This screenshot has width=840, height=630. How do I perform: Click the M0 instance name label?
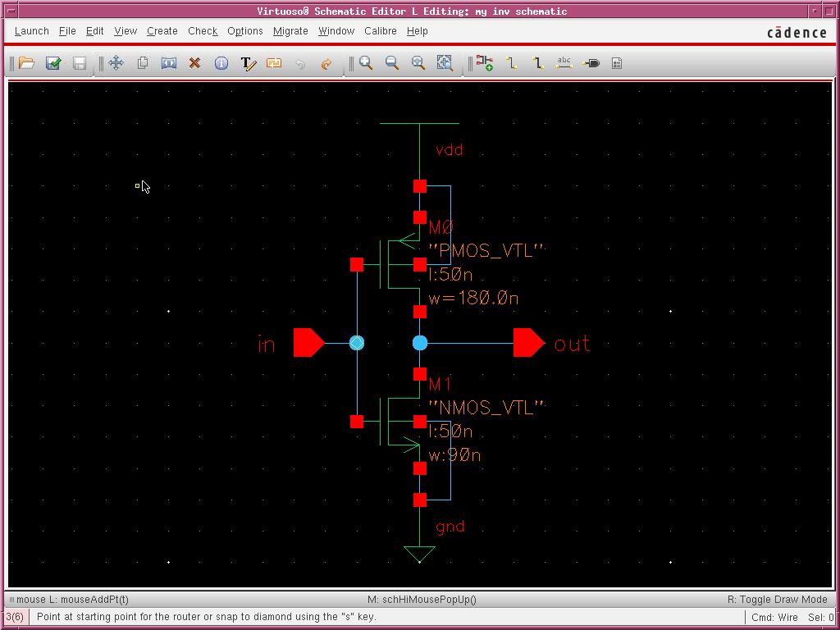point(441,228)
